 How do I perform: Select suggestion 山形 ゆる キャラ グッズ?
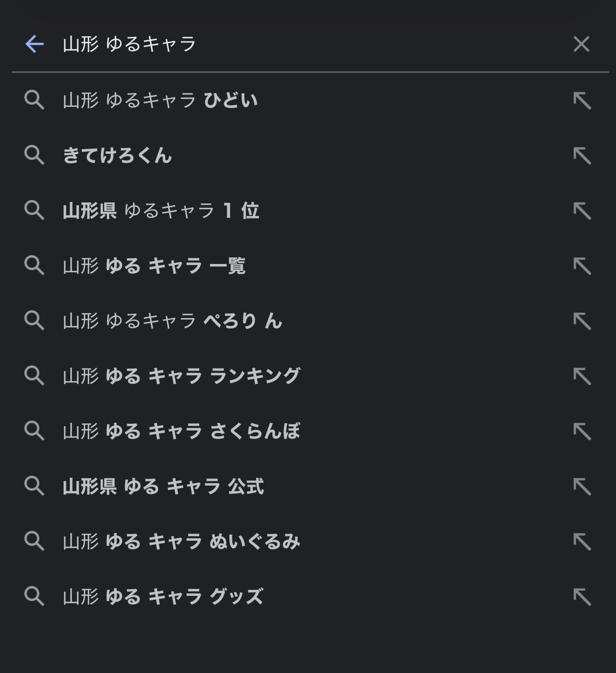163,596
